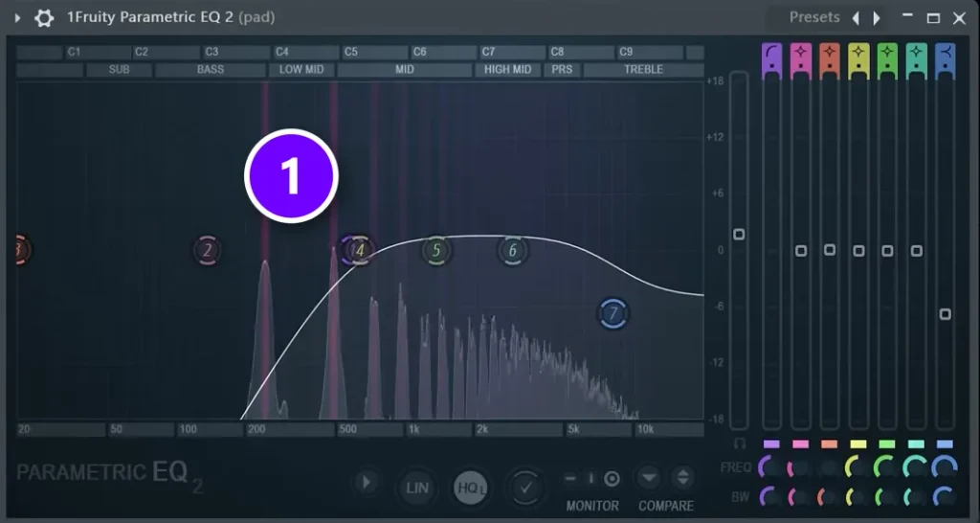Click the teal FREQ knob for band 6
This screenshot has height=523, width=980.
(x=915, y=467)
